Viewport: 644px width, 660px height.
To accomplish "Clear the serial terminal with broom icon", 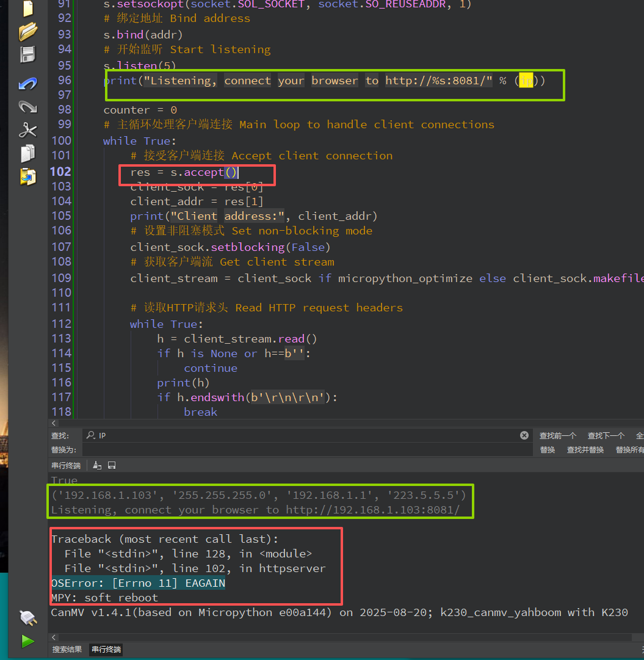I will tap(98, 465).
